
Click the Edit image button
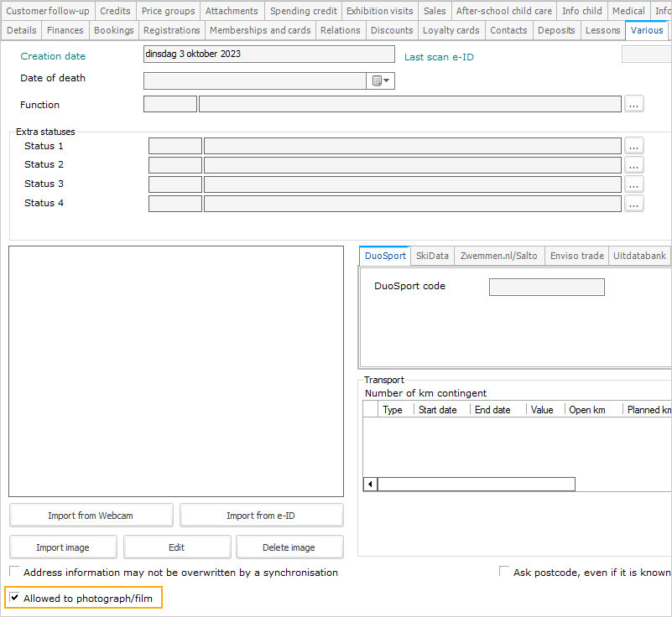click(176, 547)
